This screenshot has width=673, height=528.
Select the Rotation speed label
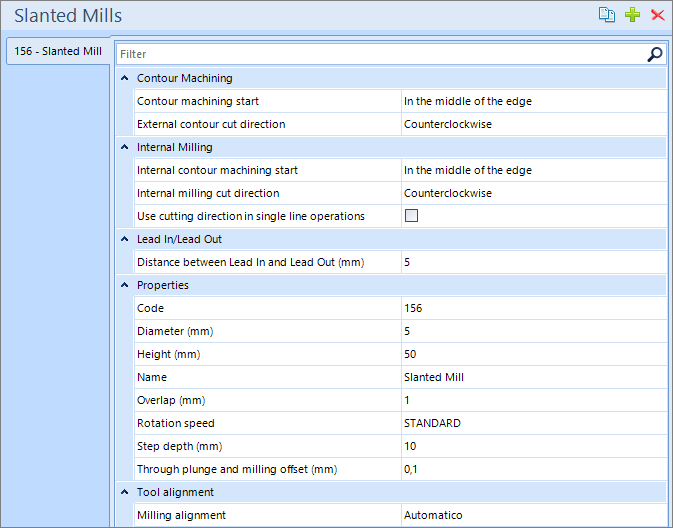176,423
